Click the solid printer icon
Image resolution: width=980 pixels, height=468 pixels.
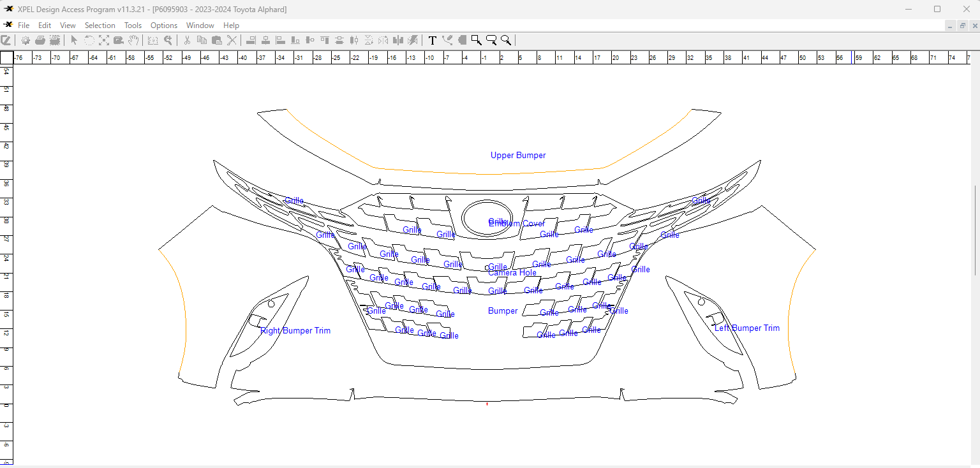click(x=40, y=40)
